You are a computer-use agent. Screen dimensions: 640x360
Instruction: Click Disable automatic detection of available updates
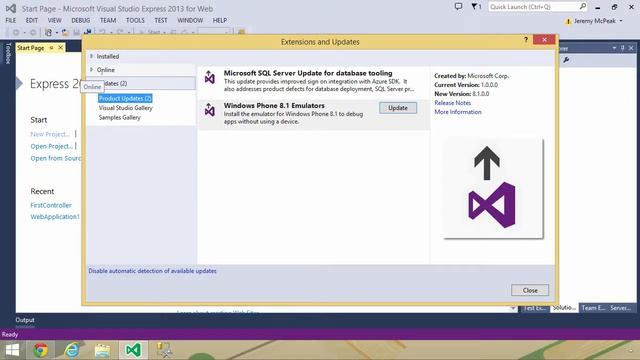pyautogui.click(x=152, y=271)
